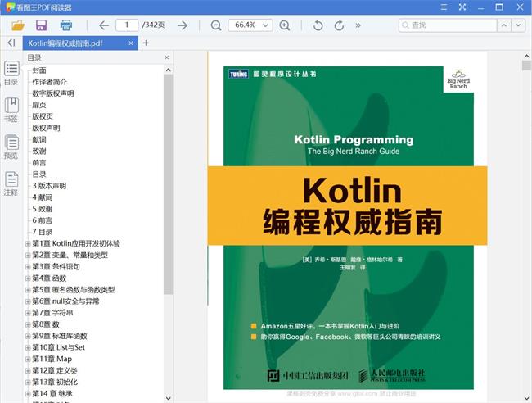The image size is (532, 403).
Task: Click the page number input field
Action: pos(127,25)
